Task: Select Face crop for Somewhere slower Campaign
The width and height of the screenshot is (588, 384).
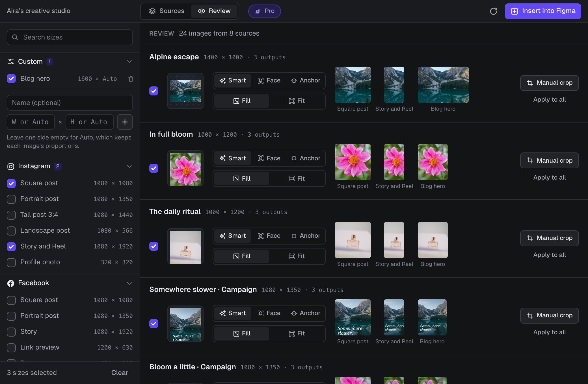Action: pos(269,313)
